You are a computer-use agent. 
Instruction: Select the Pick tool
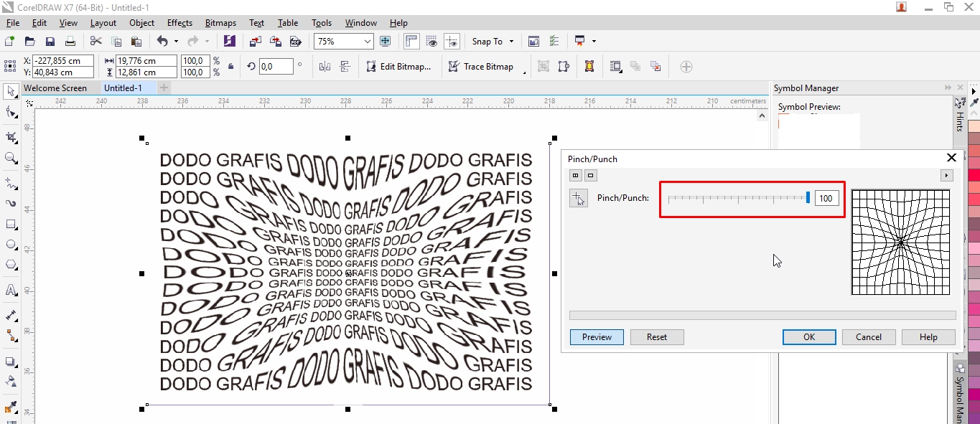(x=10, y=91)
